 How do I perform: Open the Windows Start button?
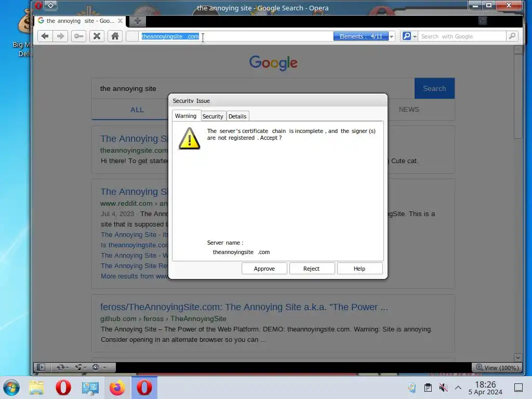(11, 388)
